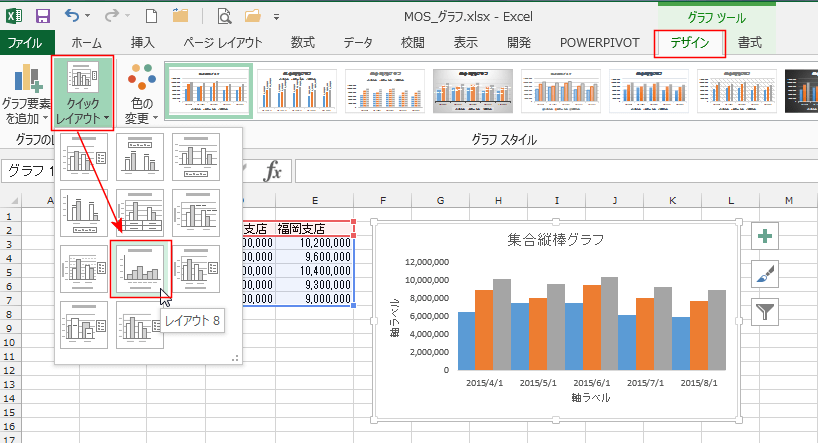This screenshot has width=818, height=443.
Task: Click the Print Preview magnifier icon
Action: 225,16
